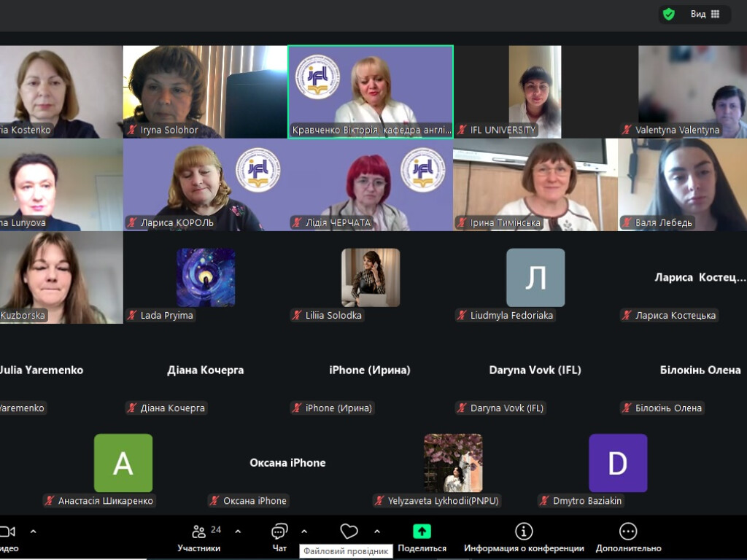The height and width of the screenshot is (560, 747).
Task: Expand the video options chevron
Action: (x=34, y=532)
